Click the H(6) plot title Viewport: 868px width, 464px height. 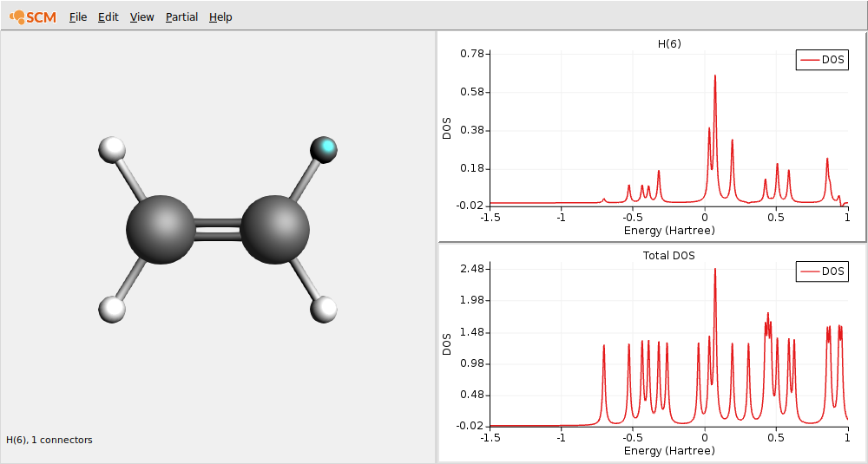click(668, 43)
